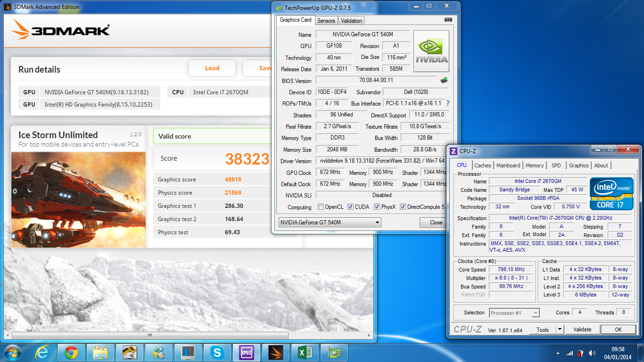Switch to CPU-Z via its taskbar icon
The image size is (644, 362).
click(247, 352)
